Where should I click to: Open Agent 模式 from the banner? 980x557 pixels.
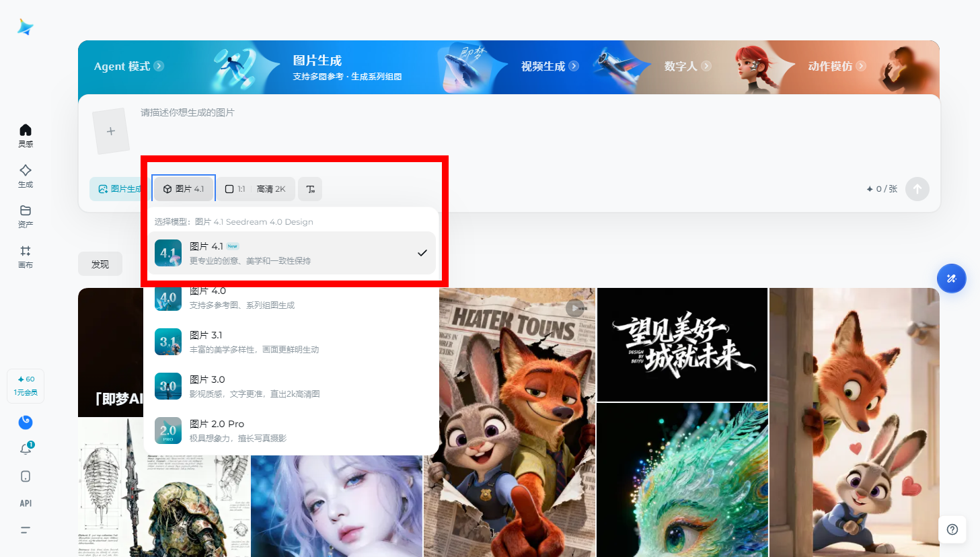128,67
